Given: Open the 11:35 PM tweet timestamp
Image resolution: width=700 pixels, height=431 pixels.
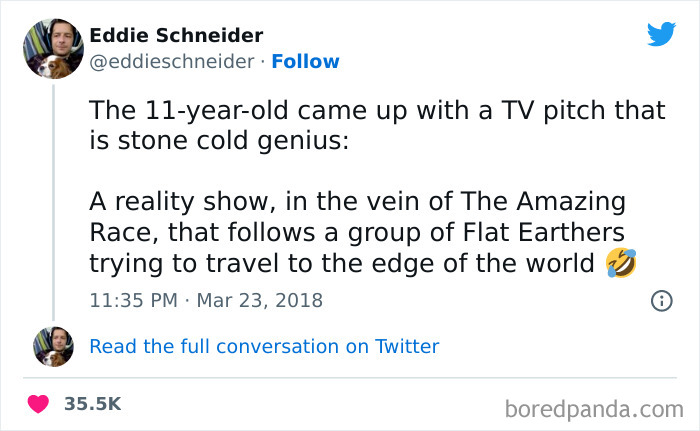Looking at the screenshot, I should [135, 300].
